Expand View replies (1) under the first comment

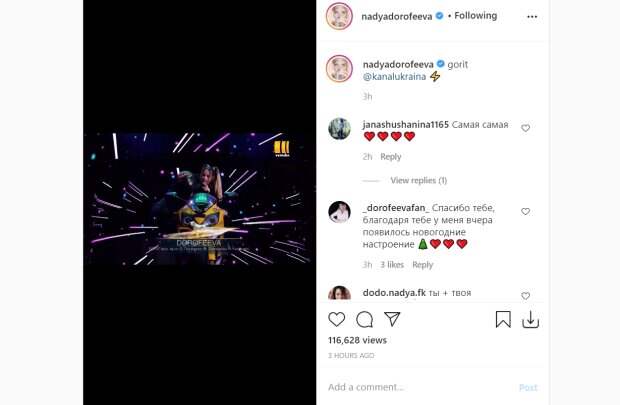[418, 181]
